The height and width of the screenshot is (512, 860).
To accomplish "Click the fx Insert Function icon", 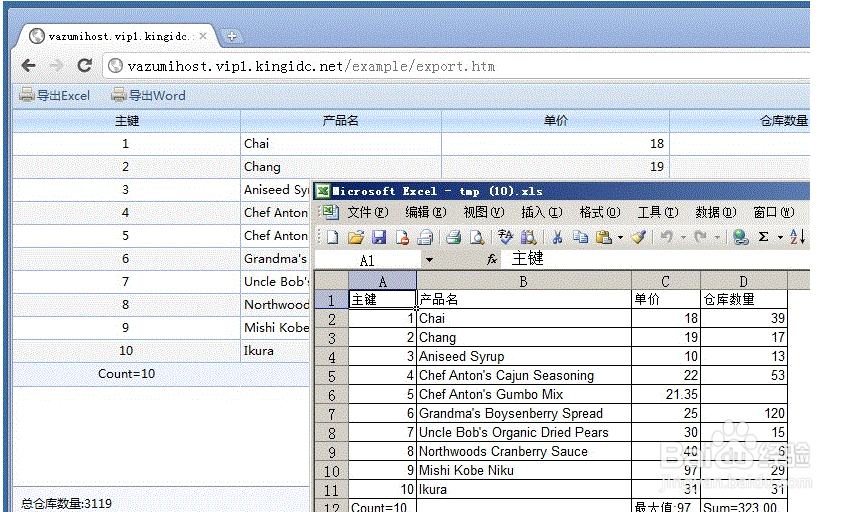I will [x=493, y=259].
